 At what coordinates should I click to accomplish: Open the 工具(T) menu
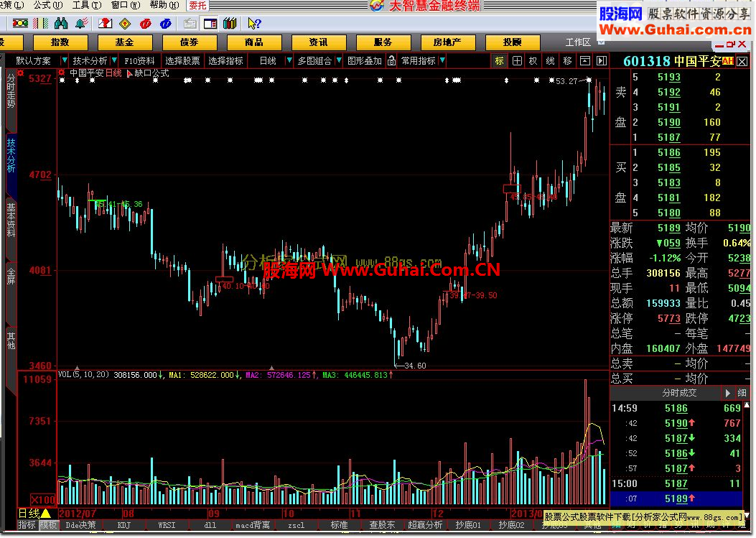[x=87, y=5]
